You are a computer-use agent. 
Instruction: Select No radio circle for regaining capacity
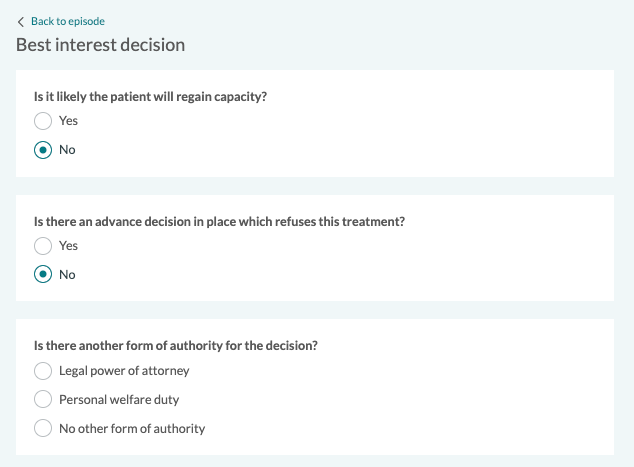click(43, 150)
